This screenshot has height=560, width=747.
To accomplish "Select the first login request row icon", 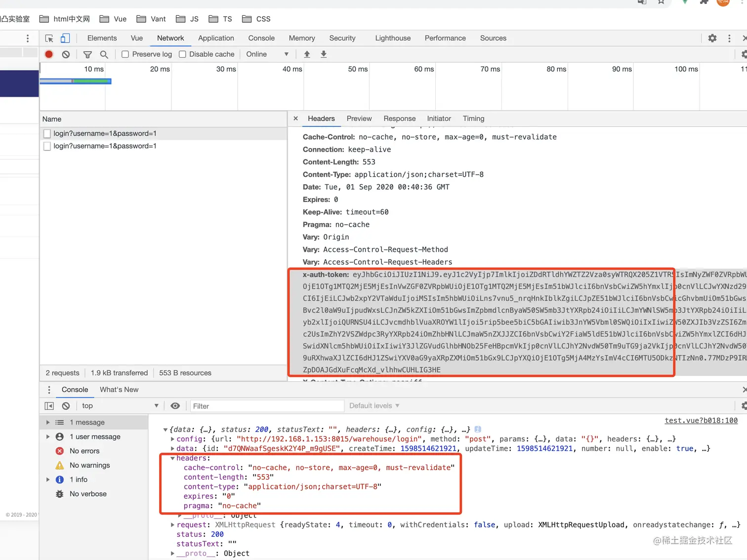I will (x=47, y=133).
